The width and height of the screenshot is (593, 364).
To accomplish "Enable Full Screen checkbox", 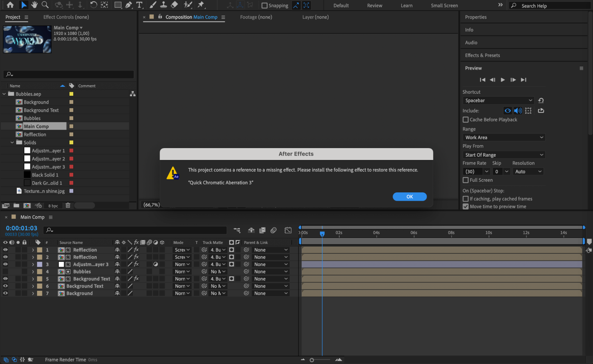I will (465, 180).
